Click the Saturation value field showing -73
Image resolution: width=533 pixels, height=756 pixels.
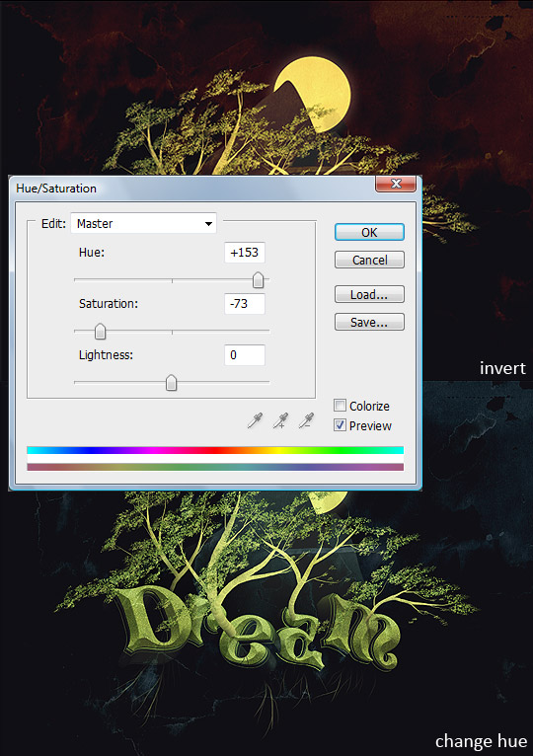point(245,304)
